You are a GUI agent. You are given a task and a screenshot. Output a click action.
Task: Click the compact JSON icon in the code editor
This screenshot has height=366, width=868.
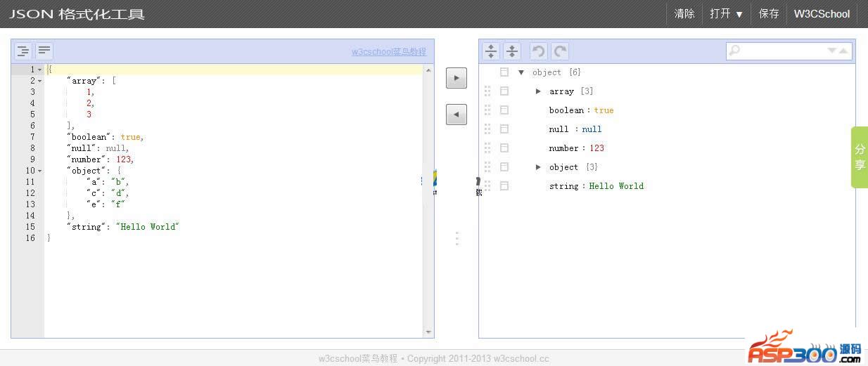pyautogui.click(x=44, y=51)
